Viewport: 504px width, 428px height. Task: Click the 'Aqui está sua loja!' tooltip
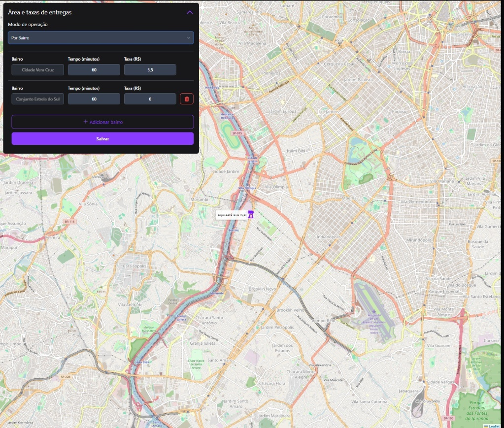231,215
